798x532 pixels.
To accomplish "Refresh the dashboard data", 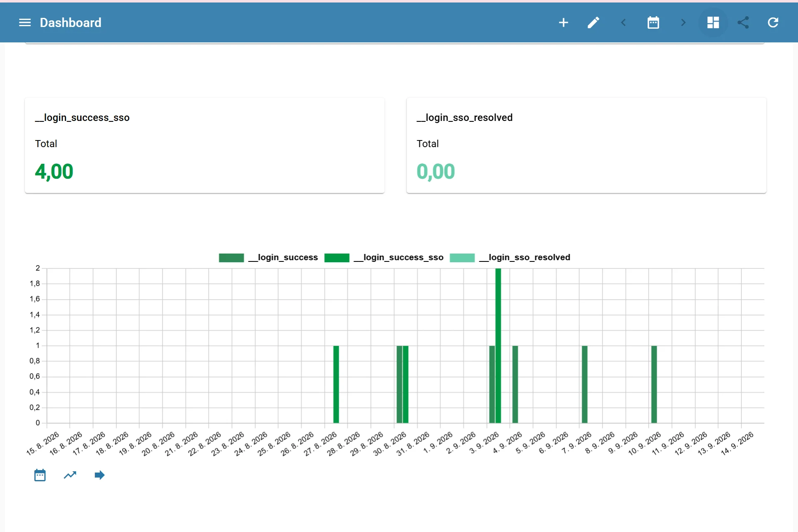I will [773, 22].
